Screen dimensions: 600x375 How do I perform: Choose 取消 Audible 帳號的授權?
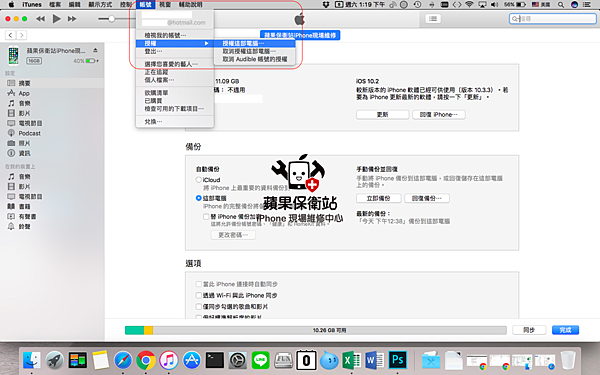[x=254, y=59]
